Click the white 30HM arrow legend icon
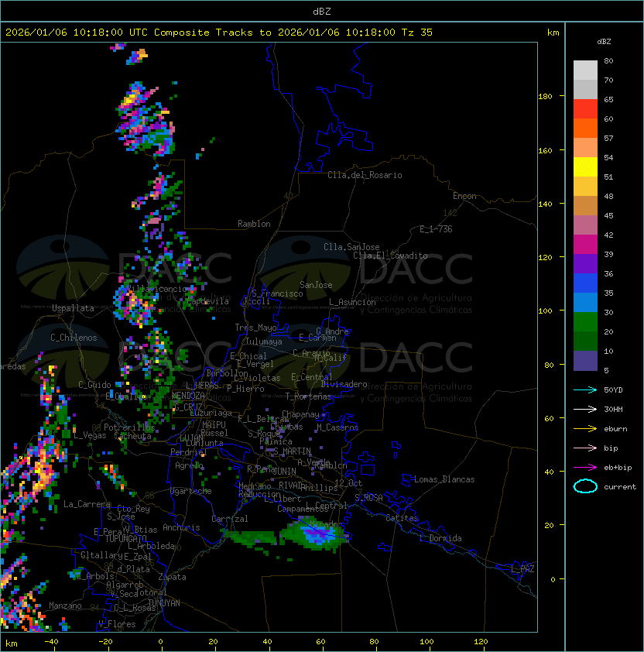644x652 pixels. [585, 409]
